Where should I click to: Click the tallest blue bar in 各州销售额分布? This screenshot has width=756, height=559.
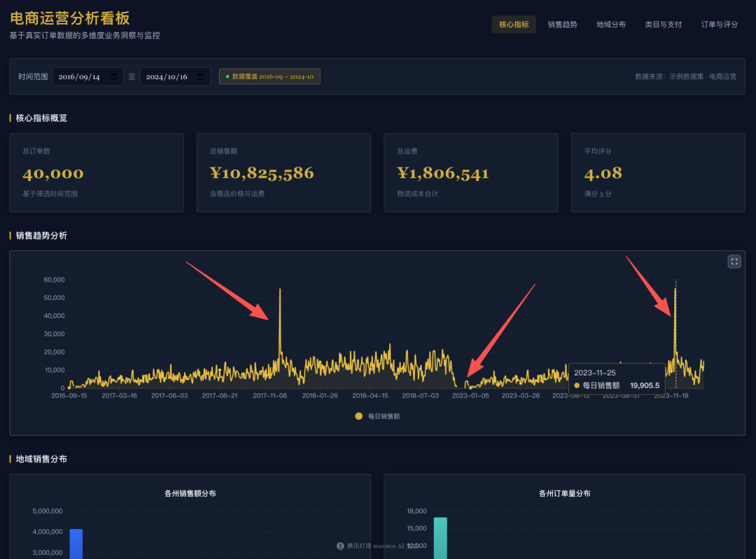pos(76,544)
